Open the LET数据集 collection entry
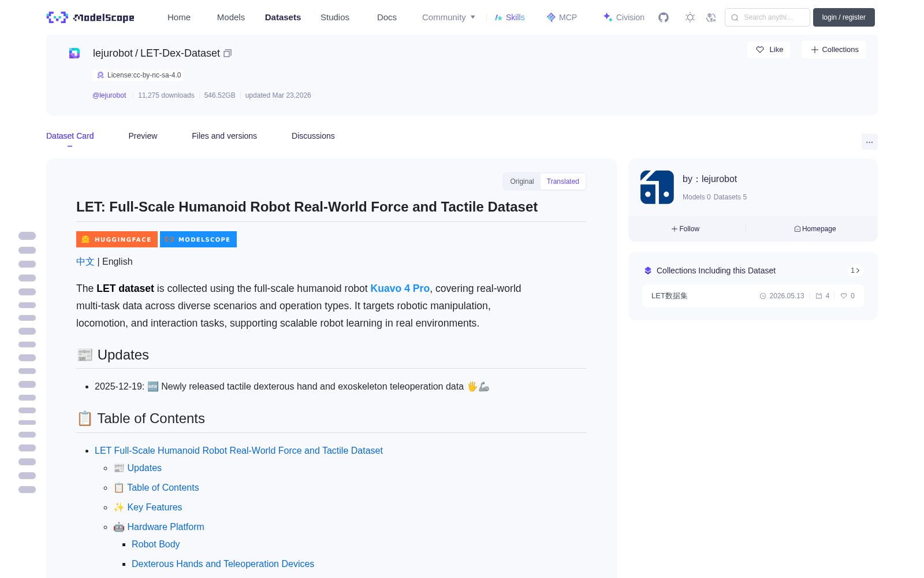Viewport: 924px width, 578px height. tap(753, 296)
